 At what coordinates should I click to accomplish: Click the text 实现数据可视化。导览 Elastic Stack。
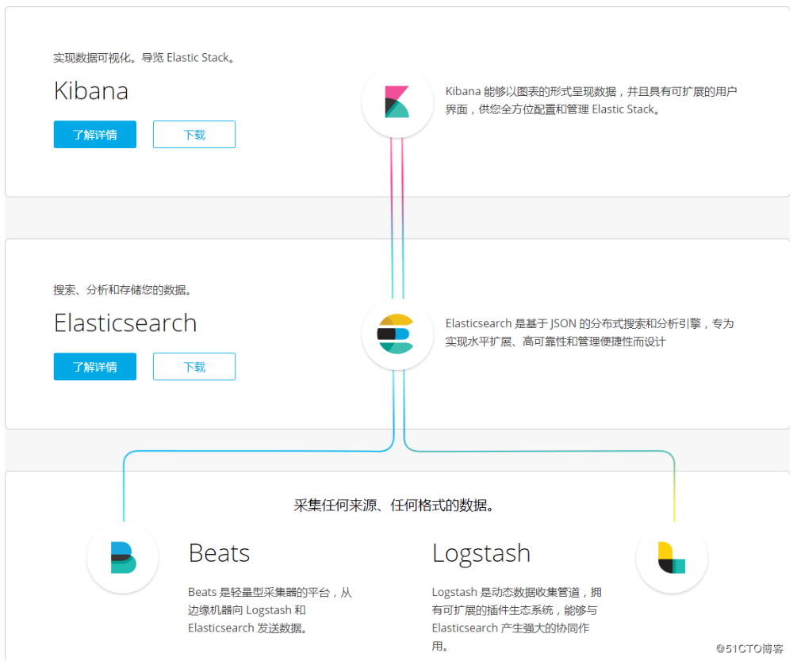[145, 58]
